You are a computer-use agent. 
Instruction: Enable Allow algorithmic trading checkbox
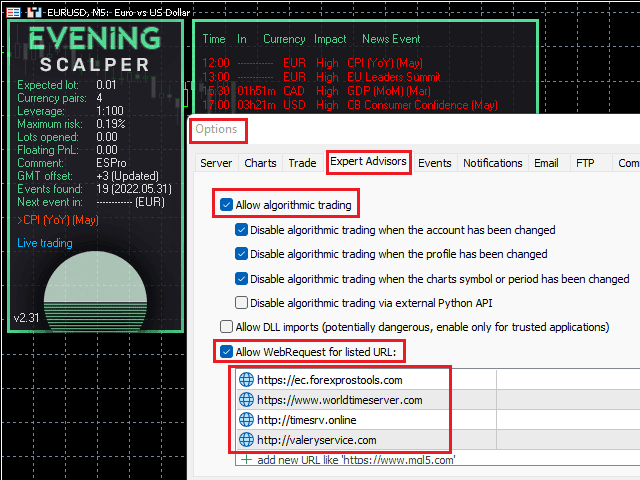pyautogui.click(x=227, y=206)
